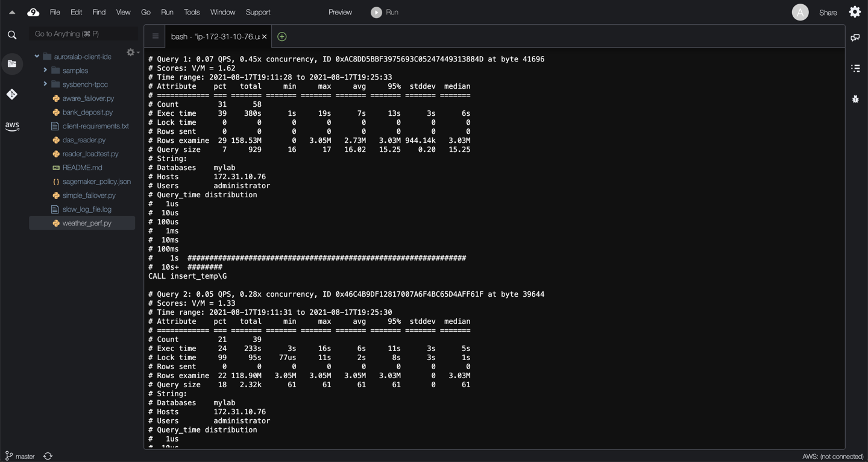Open the Outline panel icon
Screen dimensions: 868x462
tap(855, 68)
